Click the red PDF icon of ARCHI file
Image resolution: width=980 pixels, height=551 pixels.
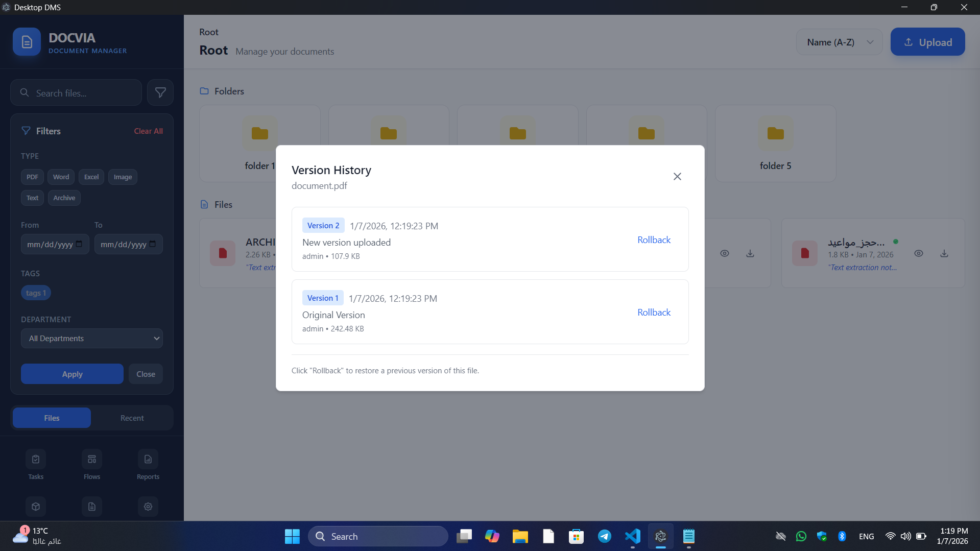pos(223,253)
